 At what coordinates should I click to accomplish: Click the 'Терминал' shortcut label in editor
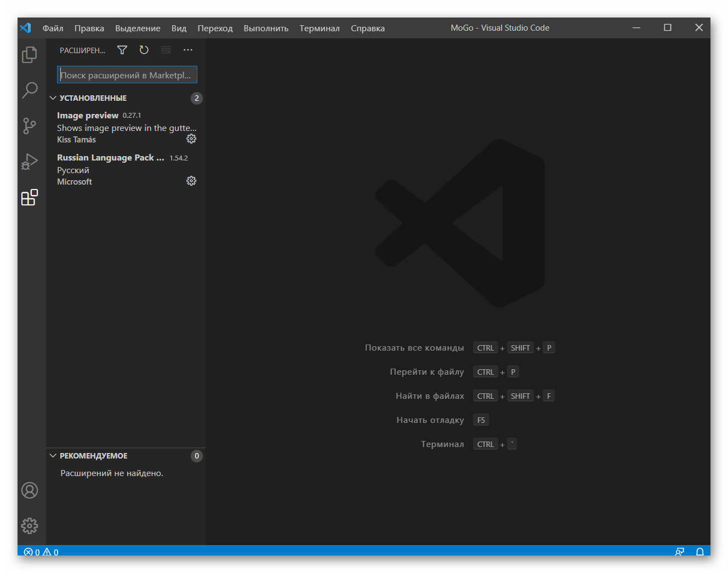coord(442,444)
